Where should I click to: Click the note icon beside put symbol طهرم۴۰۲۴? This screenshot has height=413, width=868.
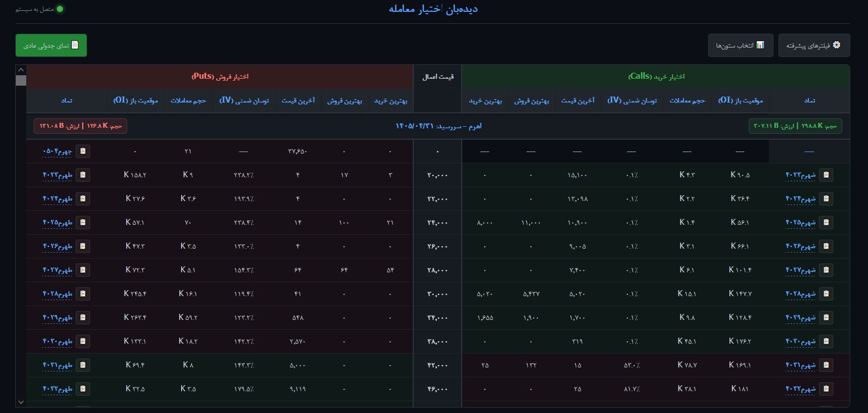coord(83,199)
